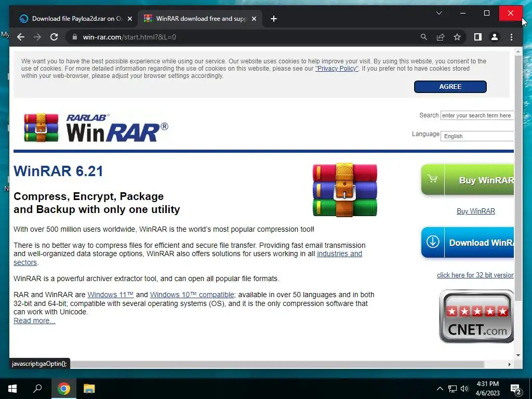Open the Privacy Policy link
The width and height of the screenshot is (532, 399).
coord(337,69)
